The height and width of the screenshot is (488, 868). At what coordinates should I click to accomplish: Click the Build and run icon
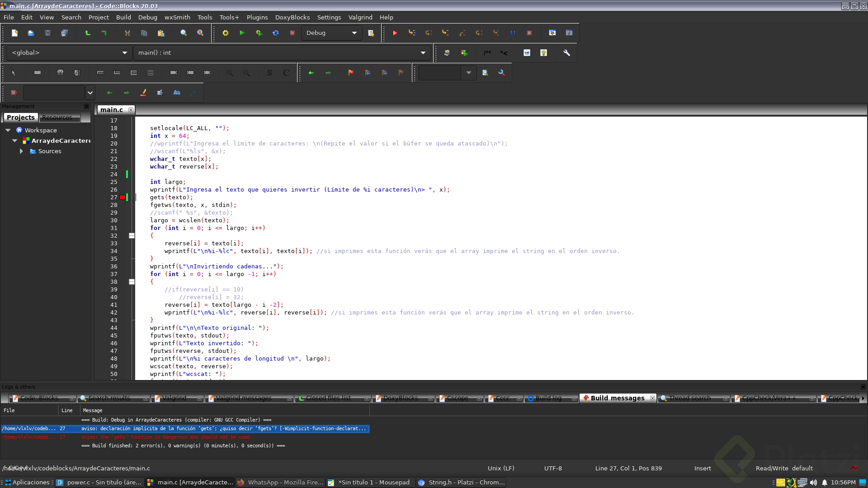(259, 33)
